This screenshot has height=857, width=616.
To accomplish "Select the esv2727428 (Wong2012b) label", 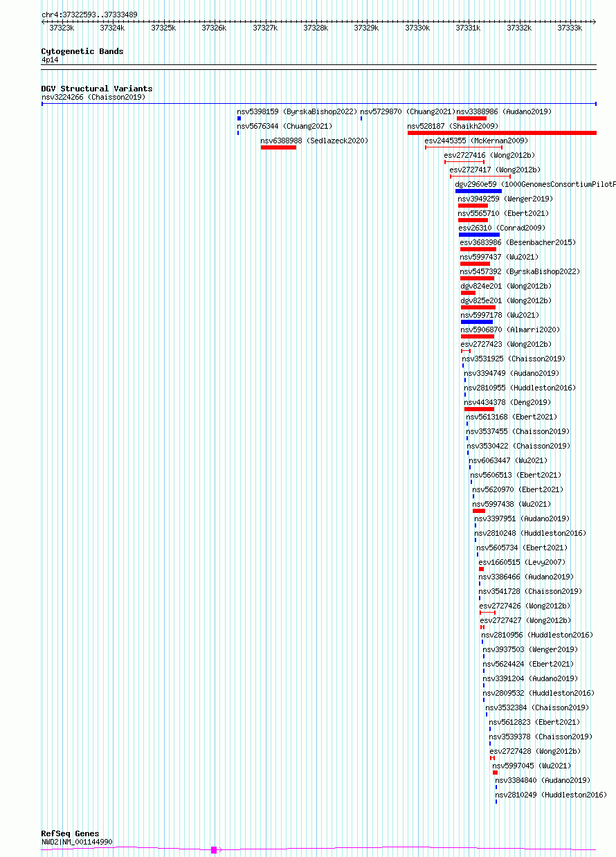I will pos(535,751).
